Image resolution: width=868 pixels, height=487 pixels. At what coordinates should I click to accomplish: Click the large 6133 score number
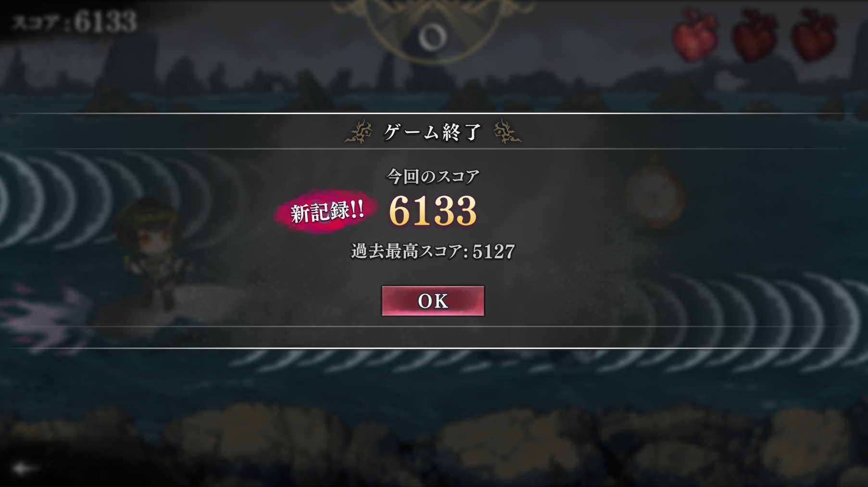[433, 211]
